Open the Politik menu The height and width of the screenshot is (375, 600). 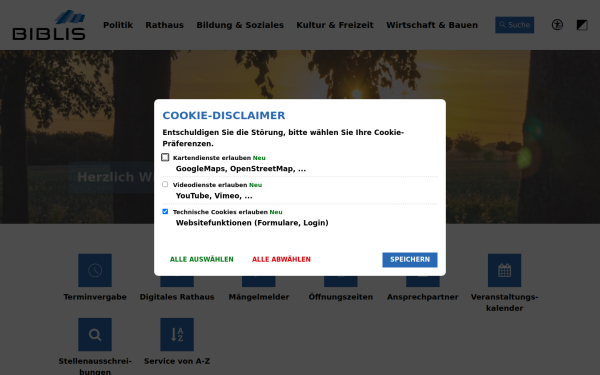coord(118,25)
